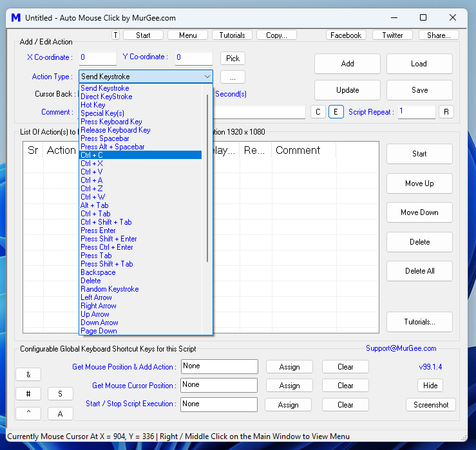This screenshot has width=476, height=450.
Task: Click the ellipsis button beside Action Type
Action: tap(233, 77)
